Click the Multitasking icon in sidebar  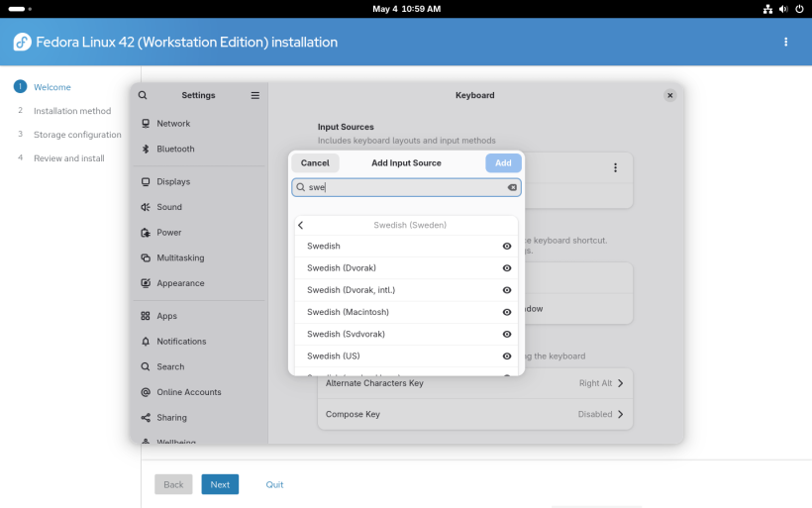pos(146,257)
